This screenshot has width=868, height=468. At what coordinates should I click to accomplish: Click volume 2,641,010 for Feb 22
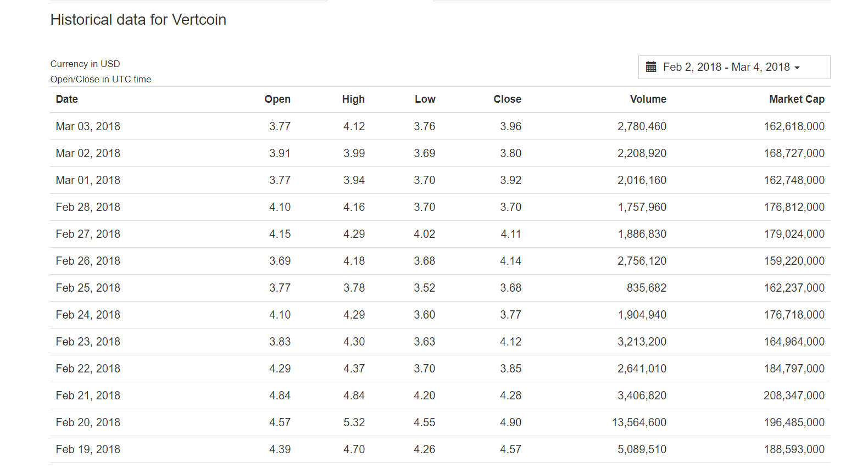coord(642,369)
